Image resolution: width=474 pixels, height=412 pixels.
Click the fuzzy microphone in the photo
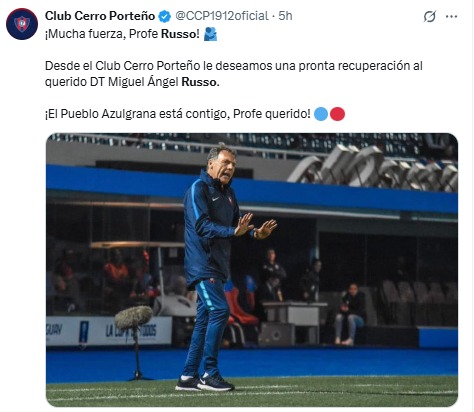pyautogui.click(x=134, y=318)
